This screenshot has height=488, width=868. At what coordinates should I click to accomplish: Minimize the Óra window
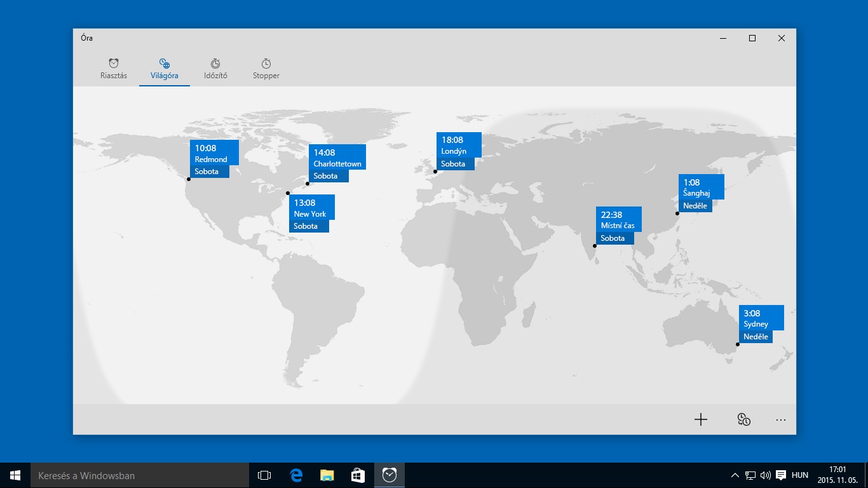(723, 38)
